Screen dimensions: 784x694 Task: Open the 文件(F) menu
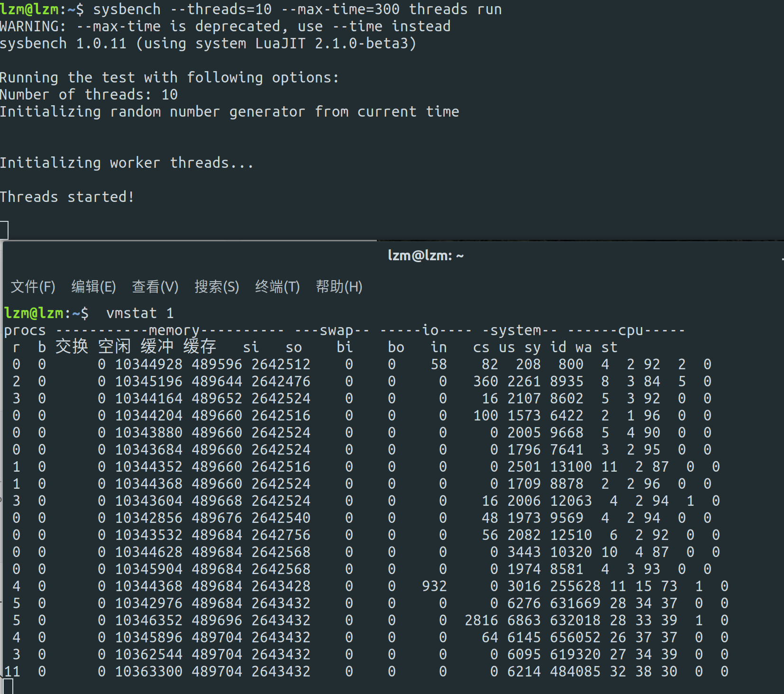[33, 286]
